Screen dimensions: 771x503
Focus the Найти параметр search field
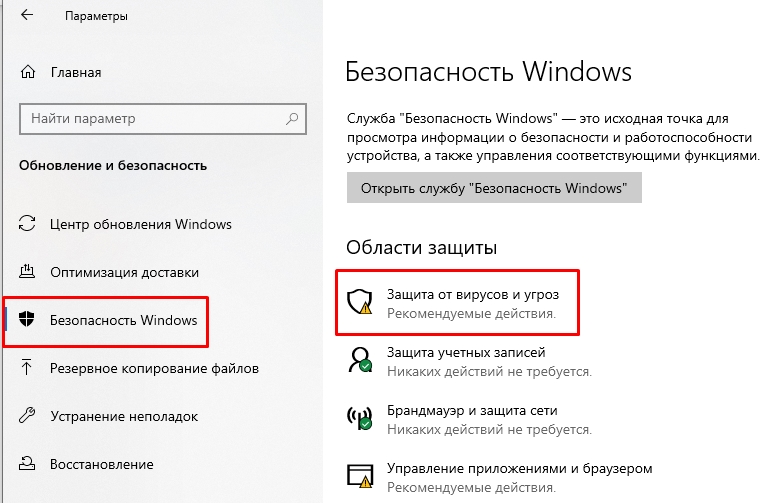pyautogui.click(x=150, y=118)
